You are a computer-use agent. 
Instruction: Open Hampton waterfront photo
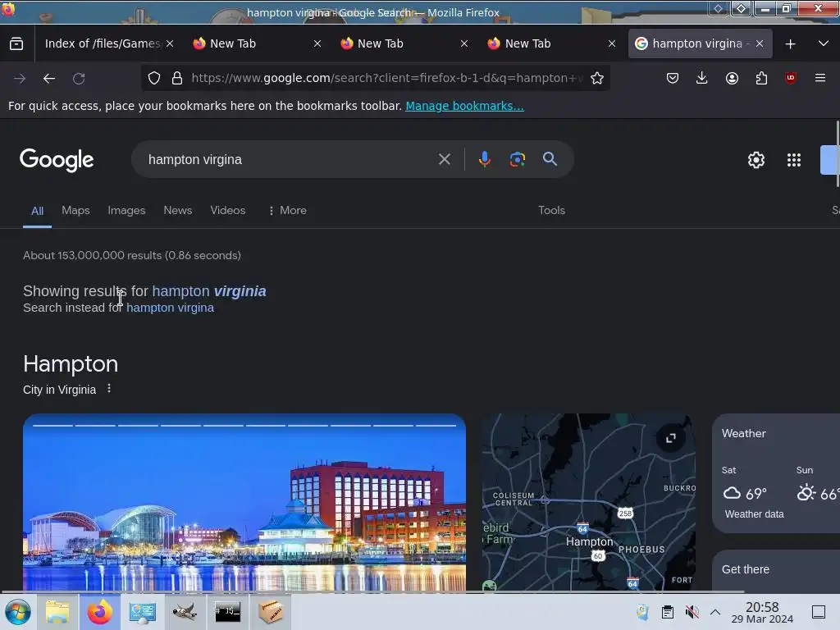pyautogui.click(x=244, y=502)
